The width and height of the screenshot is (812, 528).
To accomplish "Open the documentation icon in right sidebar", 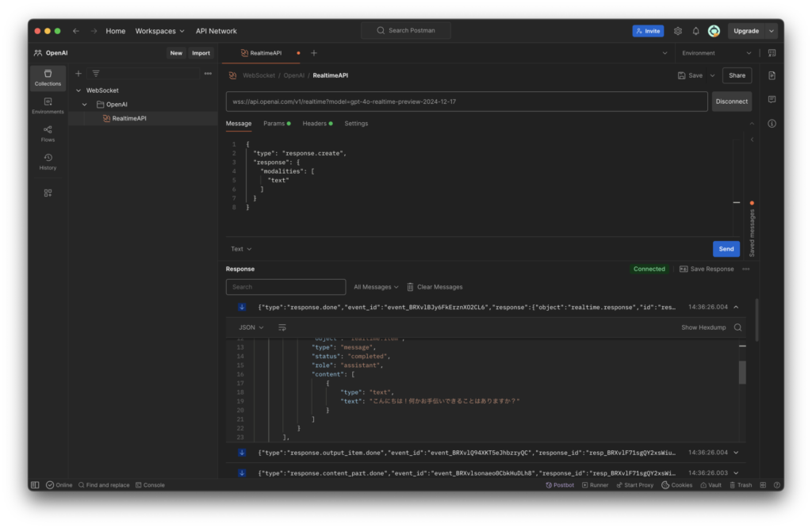I will click(x=772, y=75).
